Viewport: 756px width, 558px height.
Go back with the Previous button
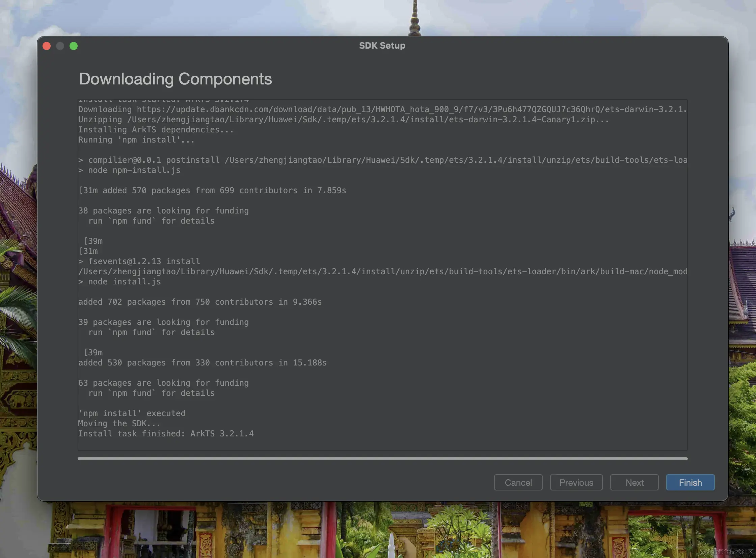(x=576, y=482)
